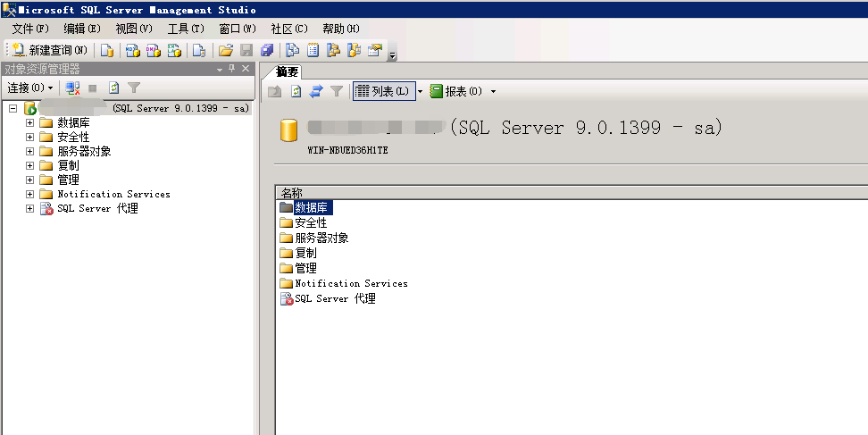Click the Save All icon in toolbar
Image resolution: width=868 pixels, height=435 pixels.
[x=266, y=50]
